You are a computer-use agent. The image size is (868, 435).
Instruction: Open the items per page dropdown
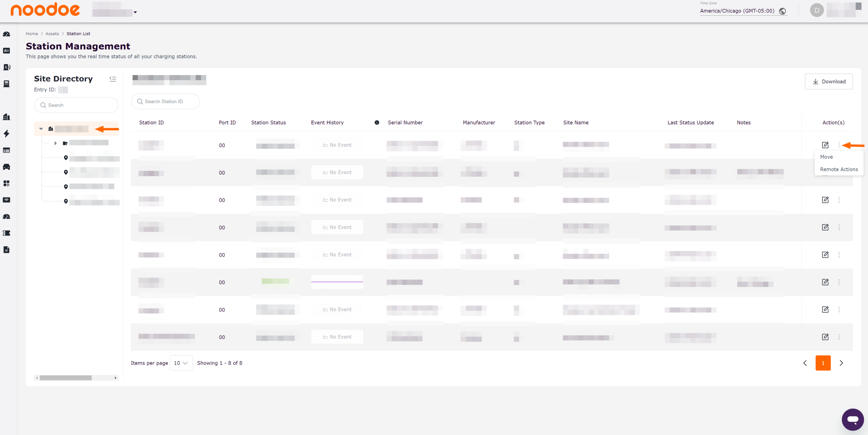tap(181, 363)
